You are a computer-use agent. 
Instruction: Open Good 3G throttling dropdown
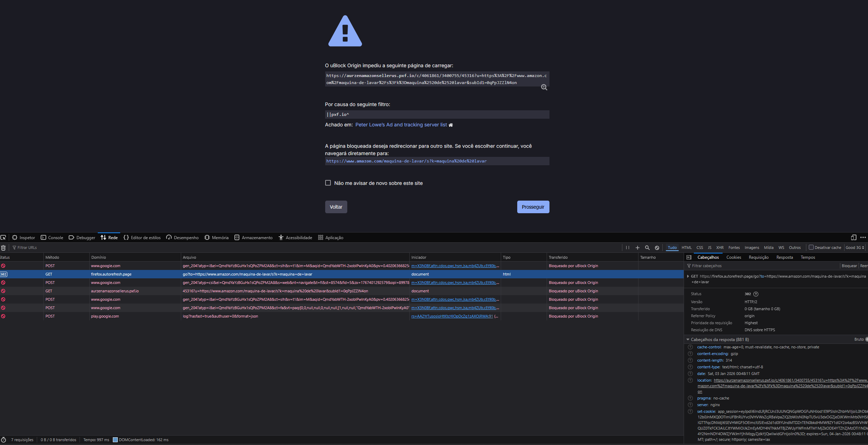(x=855, y=248)
